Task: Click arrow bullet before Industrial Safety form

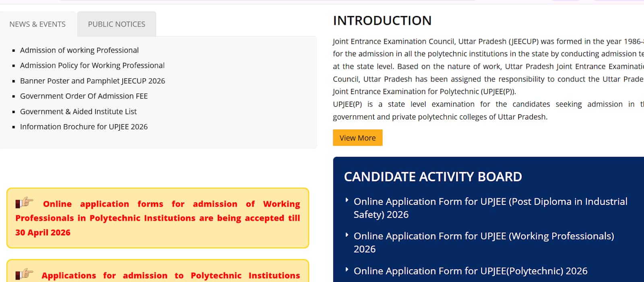Action: 347,200
